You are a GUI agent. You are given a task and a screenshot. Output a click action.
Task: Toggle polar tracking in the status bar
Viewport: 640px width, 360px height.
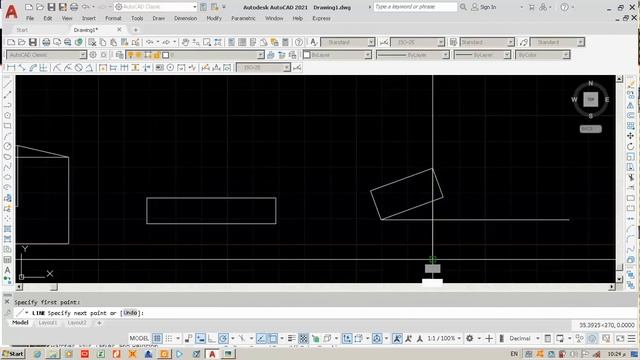coord(223,338)
